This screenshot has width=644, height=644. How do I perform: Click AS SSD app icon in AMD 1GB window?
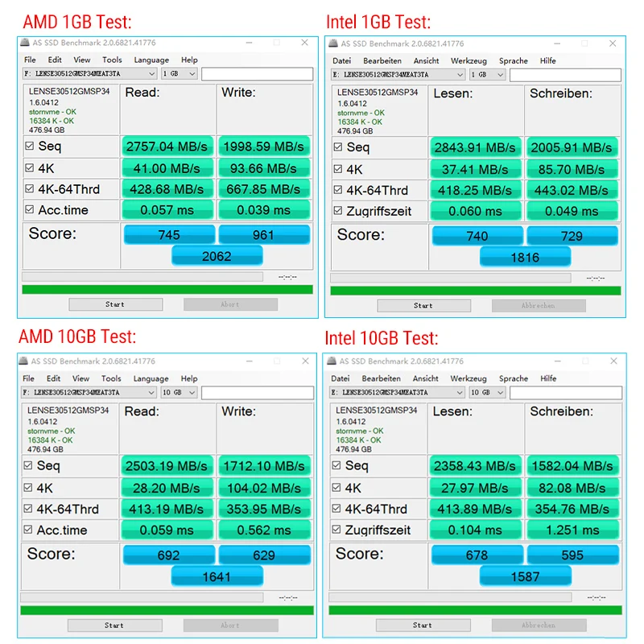[25, 43]
